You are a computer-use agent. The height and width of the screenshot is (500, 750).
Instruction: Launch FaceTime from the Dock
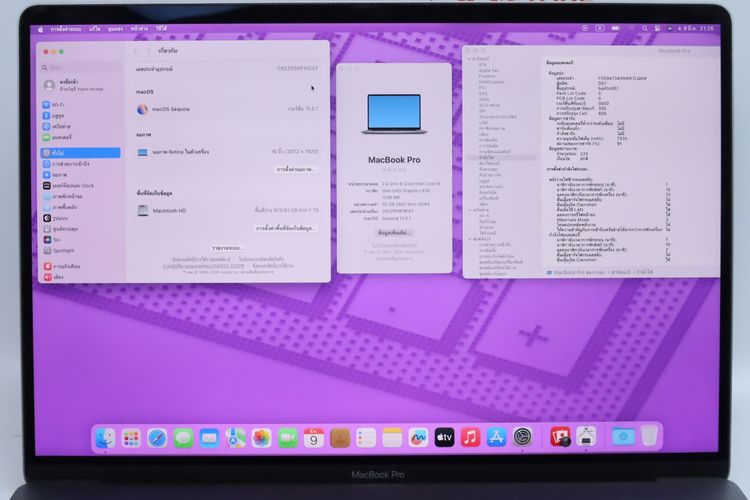[x=287, y=438]
